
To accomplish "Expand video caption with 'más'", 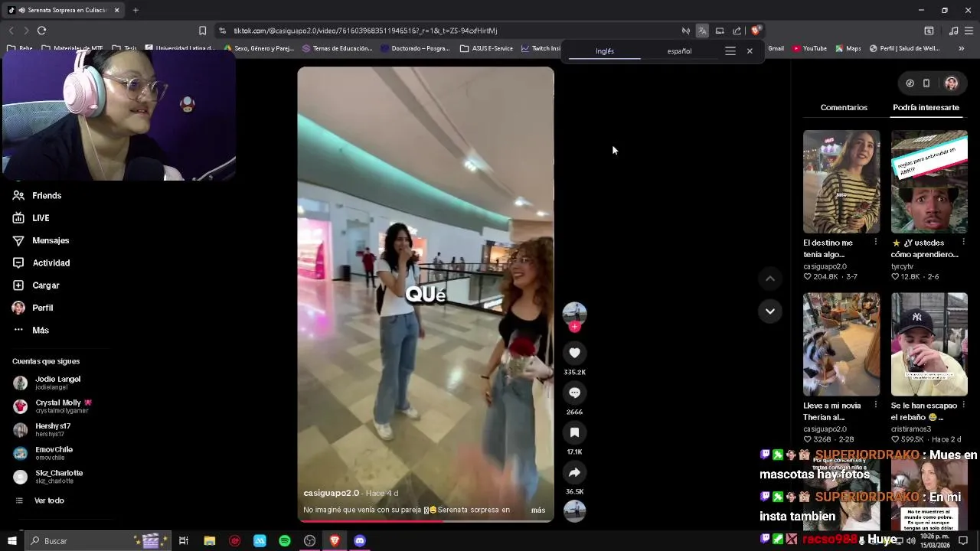I will (x=538, y=510).
